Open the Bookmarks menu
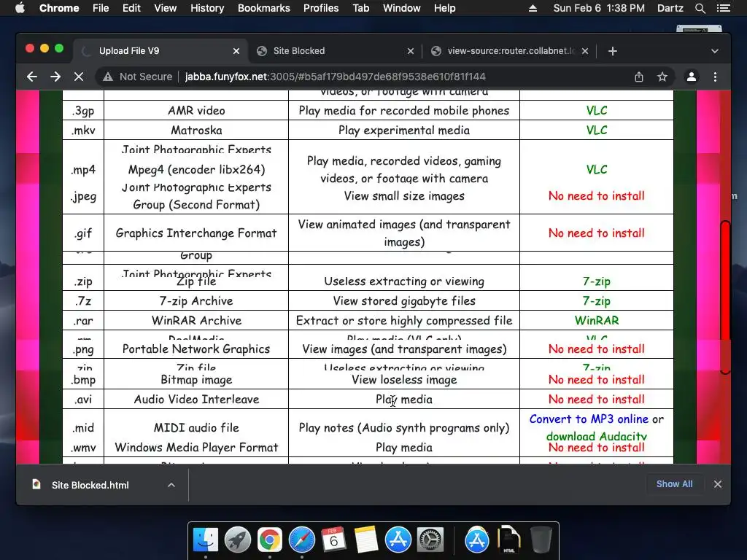The height and width of the screenshot is (560, 747). tap(264, 8)
